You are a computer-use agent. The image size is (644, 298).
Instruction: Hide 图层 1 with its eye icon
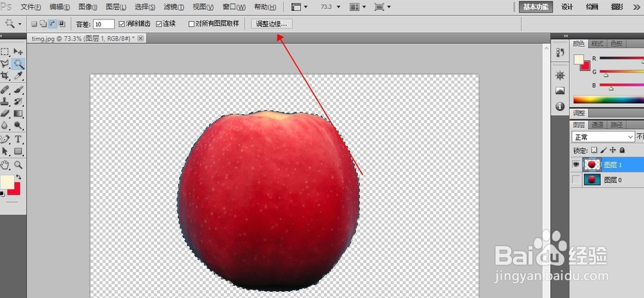(576, 164)
